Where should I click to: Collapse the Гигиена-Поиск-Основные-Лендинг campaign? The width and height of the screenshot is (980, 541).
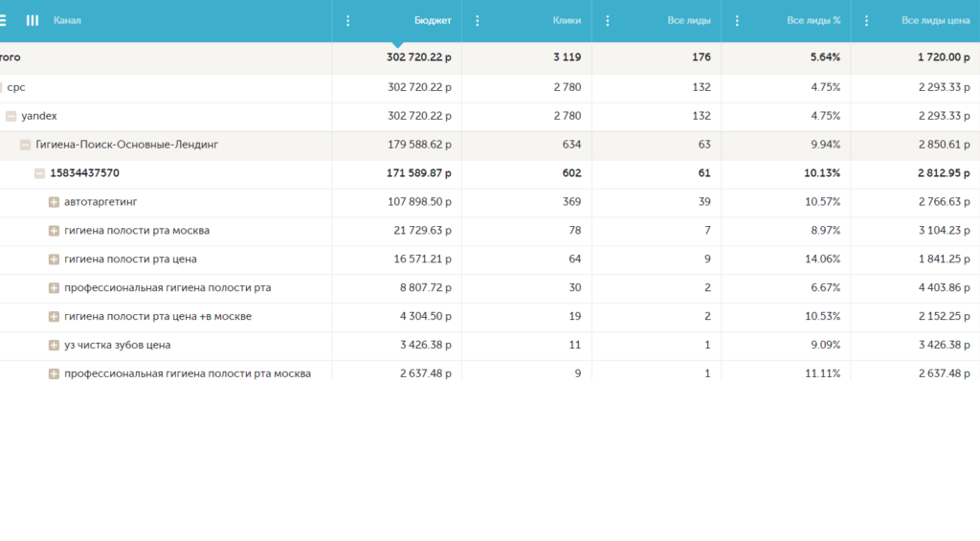(25, 145)
